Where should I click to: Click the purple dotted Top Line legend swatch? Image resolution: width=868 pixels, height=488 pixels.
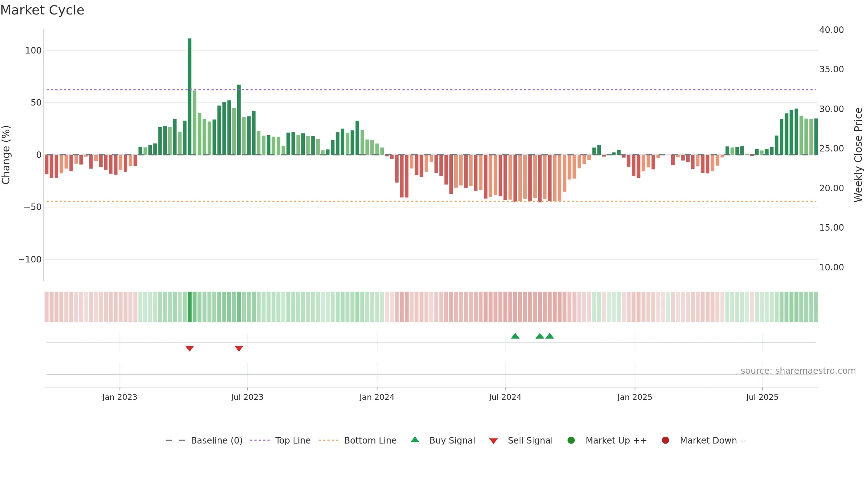click(x=260, y=440)
